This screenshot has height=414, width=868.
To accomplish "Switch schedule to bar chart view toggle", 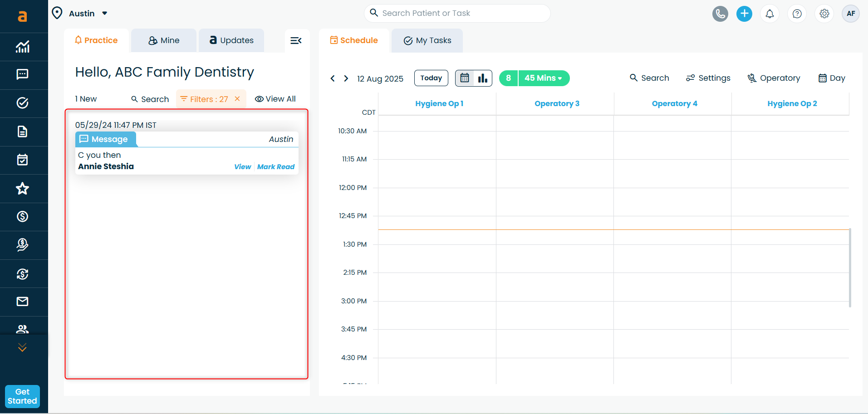I will (482, 78).
